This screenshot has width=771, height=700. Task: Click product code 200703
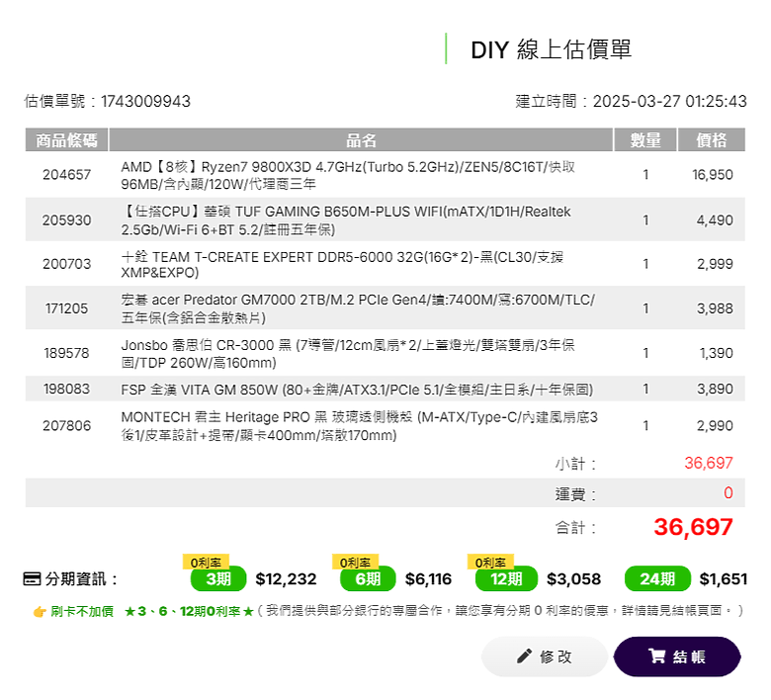tap(67, 264)
